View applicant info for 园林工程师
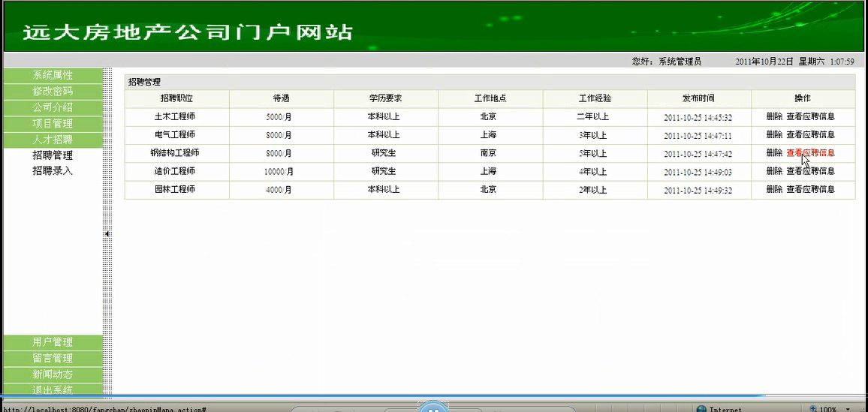The width and height of the screenshot is (868, 412). (x=810, y=189)
